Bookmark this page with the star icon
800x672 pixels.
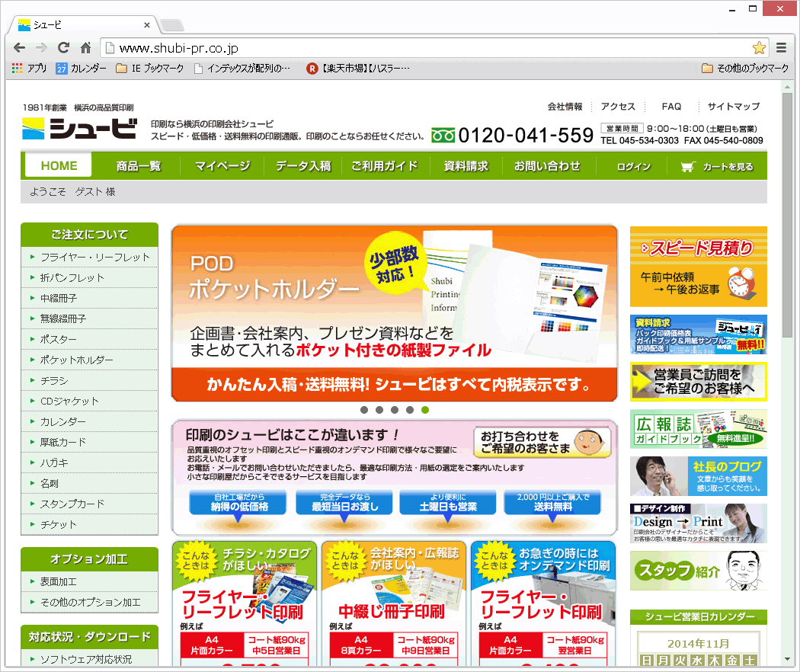pos(759,48)
